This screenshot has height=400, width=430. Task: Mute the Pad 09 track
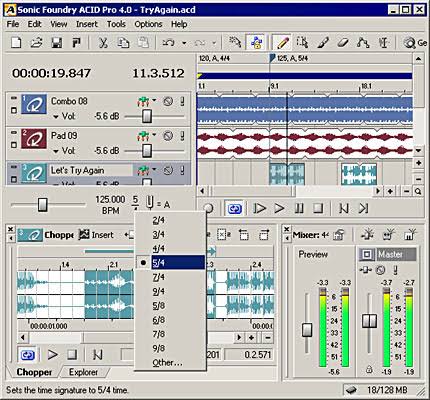(168, 136)
